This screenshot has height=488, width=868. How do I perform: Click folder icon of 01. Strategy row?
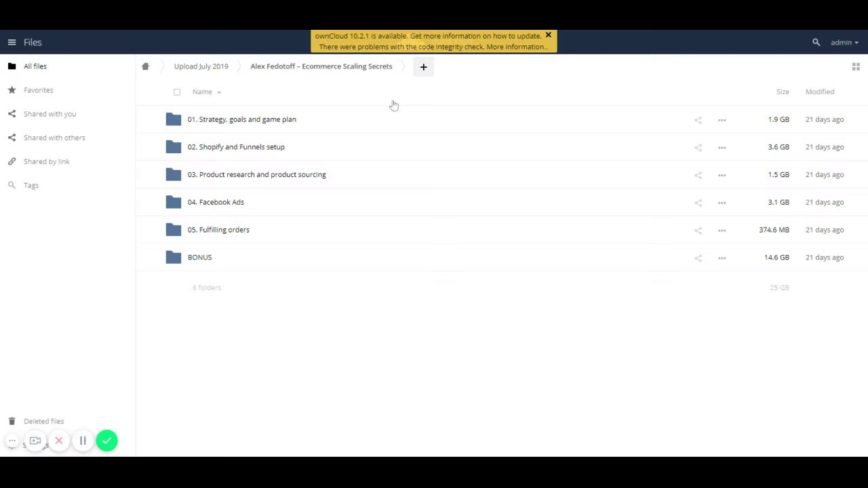(173, 119)
